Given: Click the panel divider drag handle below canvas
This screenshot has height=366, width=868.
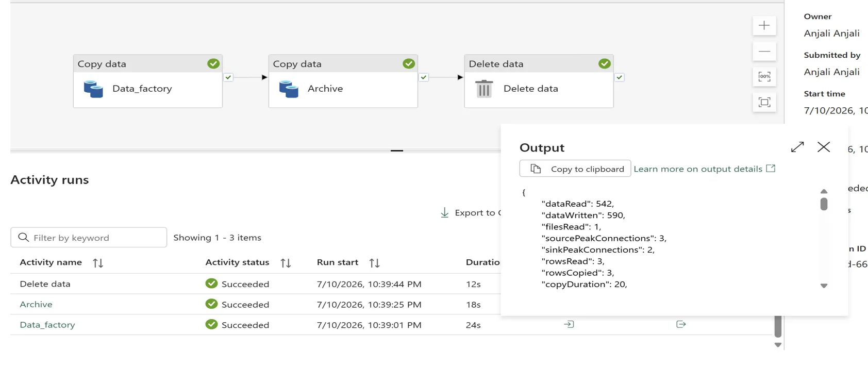Looking at the screenshot, I should 397,151.
